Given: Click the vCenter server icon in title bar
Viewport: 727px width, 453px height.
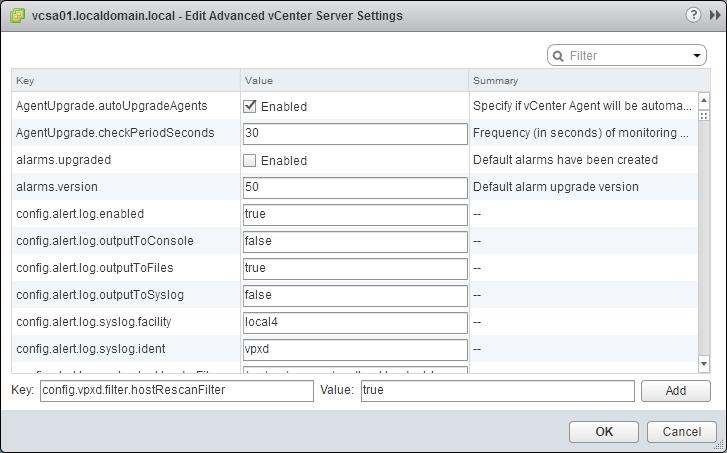Looking at the screenshot, I should point(17,16).
